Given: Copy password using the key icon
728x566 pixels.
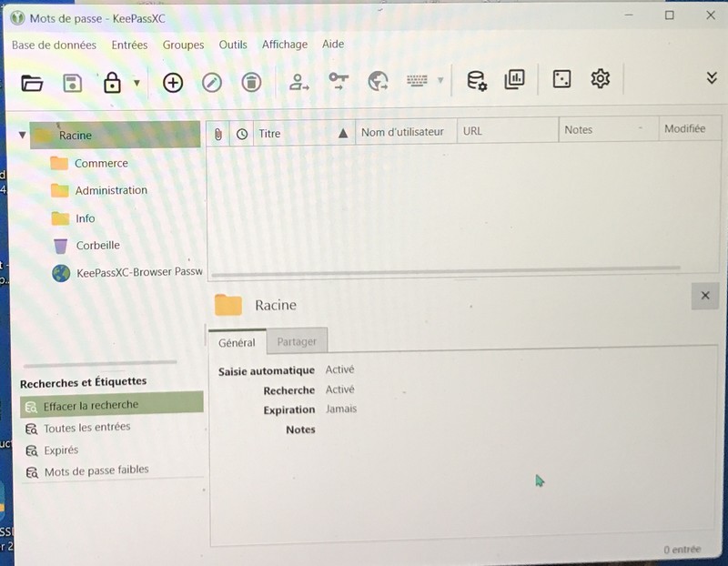Looking at the screenshot, I should [x=339, y=82].
